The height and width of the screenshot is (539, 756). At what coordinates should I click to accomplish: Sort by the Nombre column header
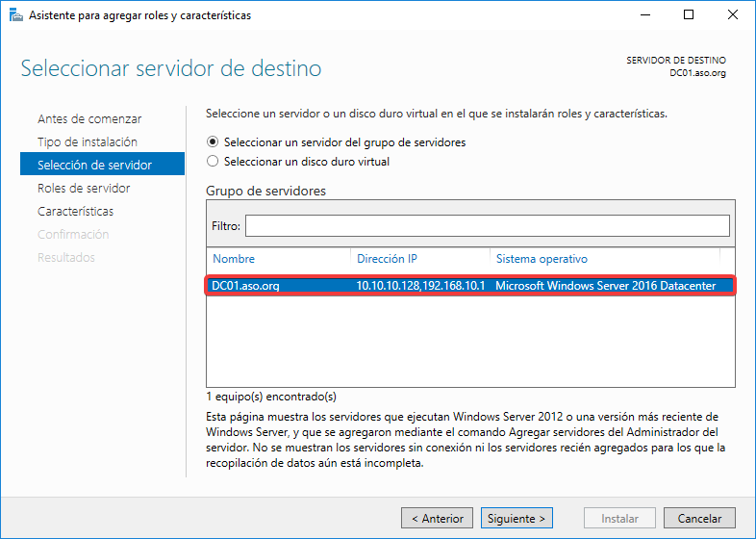pos(234,259)
